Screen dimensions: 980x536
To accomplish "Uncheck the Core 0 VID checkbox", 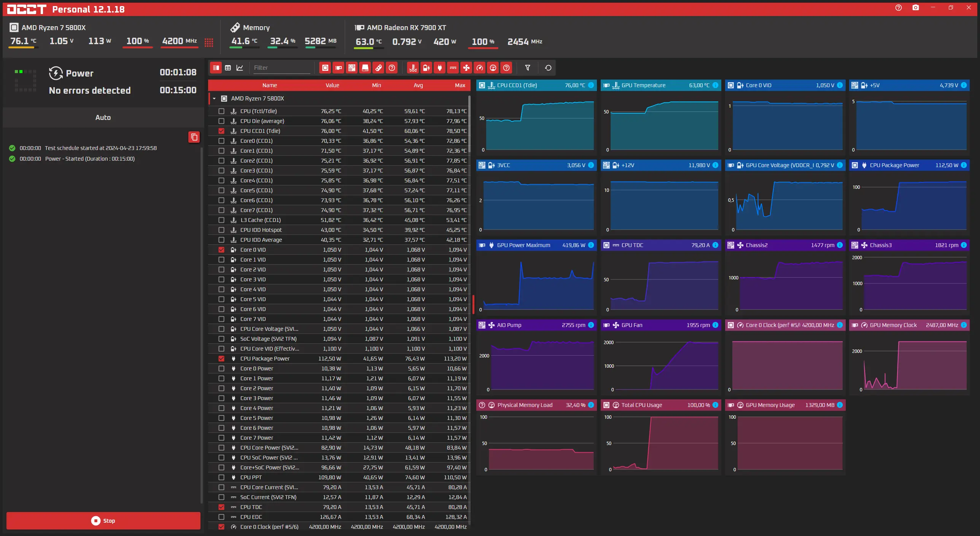I will coord(221,250).
